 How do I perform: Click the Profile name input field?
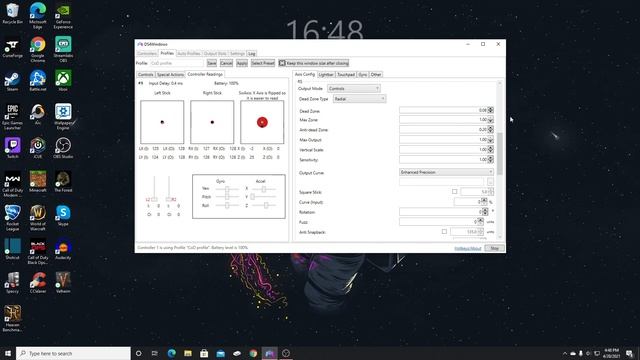pyautogui.click(x=176, y=63)
